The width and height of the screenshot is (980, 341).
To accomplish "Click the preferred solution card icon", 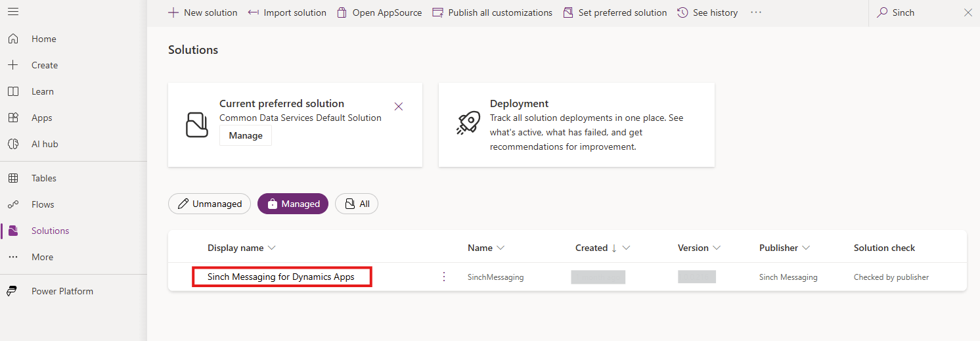I will point(196,125).
